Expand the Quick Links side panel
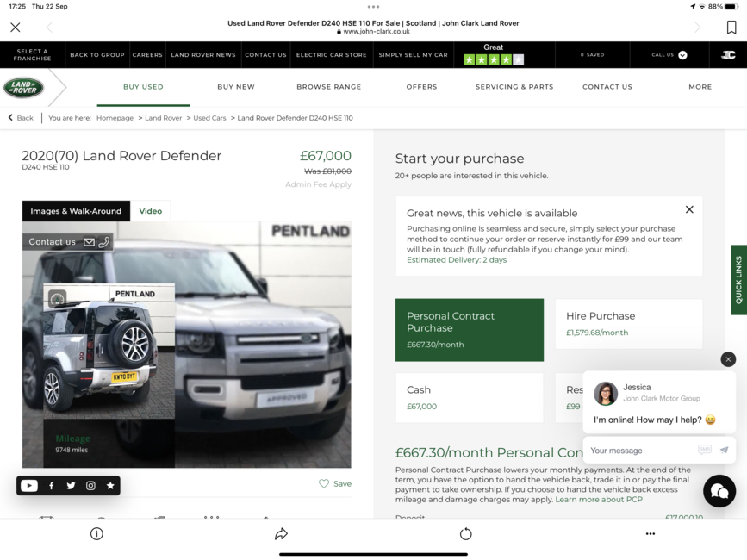The width and height of the screenshot is (747, 560). coord(739,279)
